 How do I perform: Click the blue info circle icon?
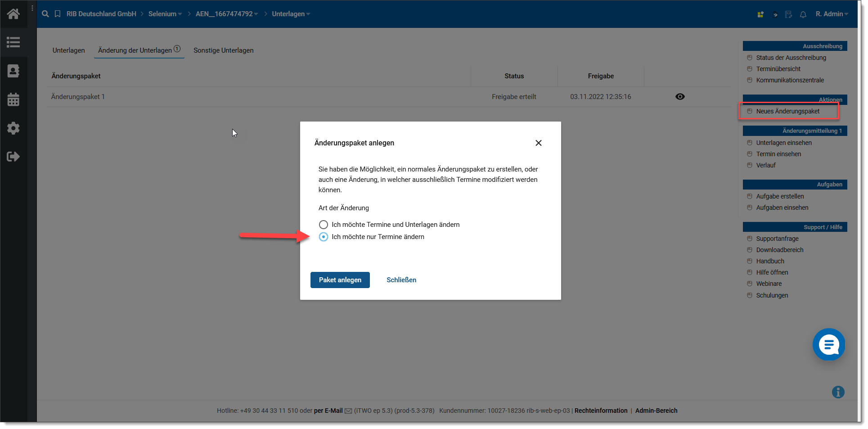pos(838,392)
